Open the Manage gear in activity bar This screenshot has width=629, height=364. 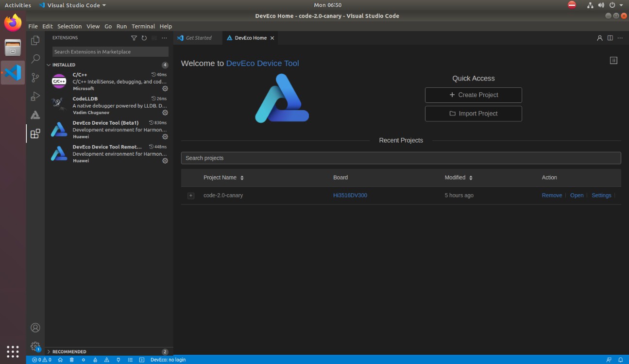35,347
